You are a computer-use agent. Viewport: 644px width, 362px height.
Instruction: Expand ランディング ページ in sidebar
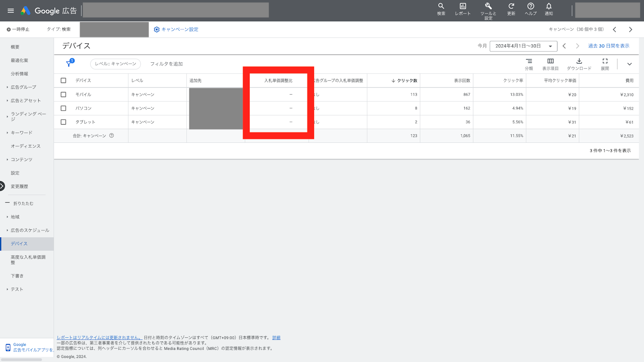tap(7, 117)
